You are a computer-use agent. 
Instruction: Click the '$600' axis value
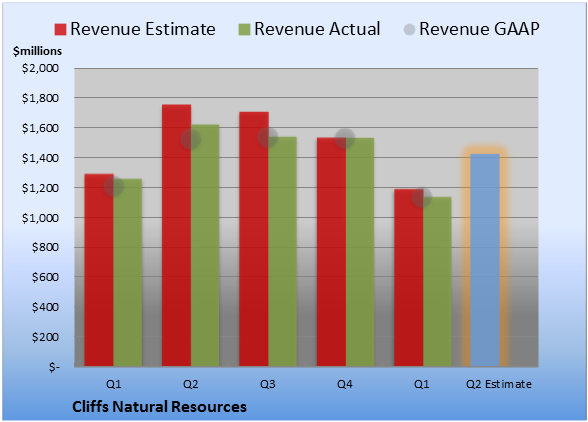[45, 277]
